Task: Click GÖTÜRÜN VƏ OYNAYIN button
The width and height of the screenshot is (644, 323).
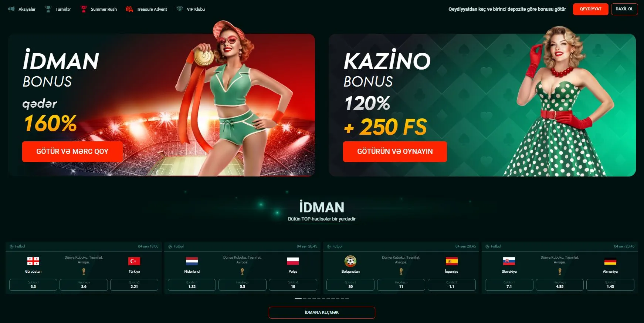Action: click(x=395, y=151)
